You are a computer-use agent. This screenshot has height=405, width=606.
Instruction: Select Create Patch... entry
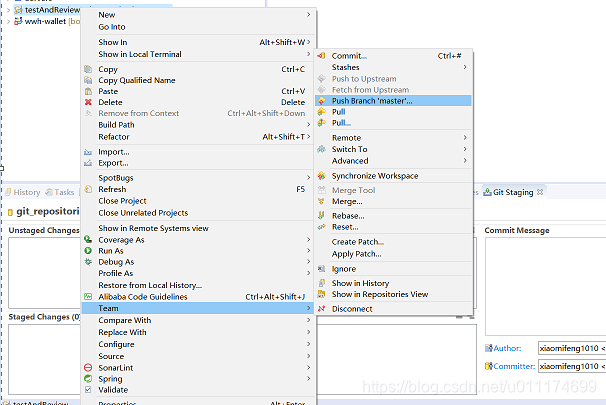[x=394, y=242]
